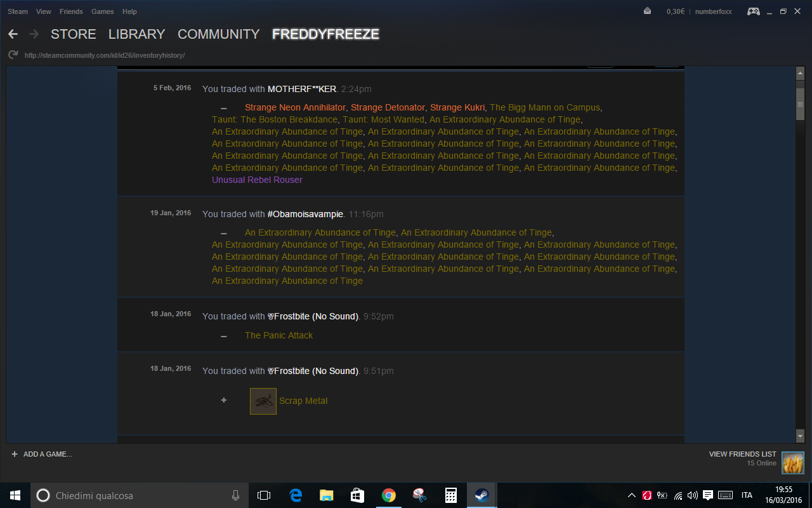The width and height of the screenshot is (812, 508).
Task: Open the taskbar clock and date
Action: (x=784, y=495)
